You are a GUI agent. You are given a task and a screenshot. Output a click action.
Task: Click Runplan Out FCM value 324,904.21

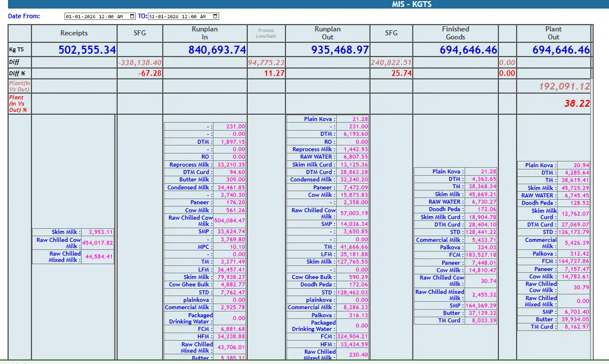(353, 337)
